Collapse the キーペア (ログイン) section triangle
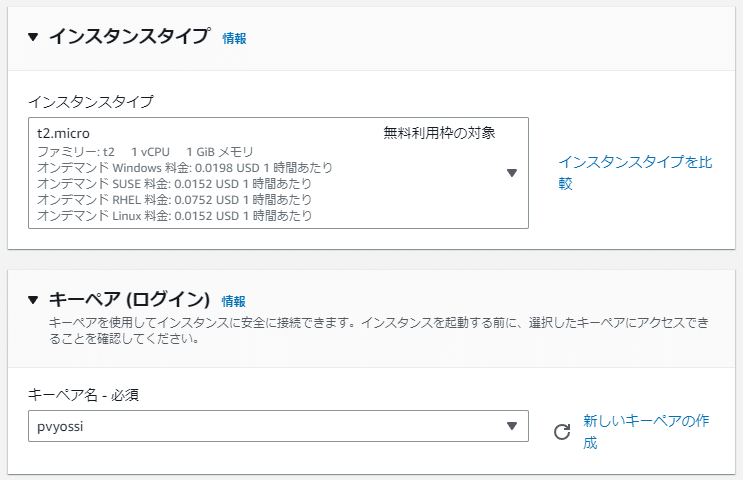 (33, 300)
